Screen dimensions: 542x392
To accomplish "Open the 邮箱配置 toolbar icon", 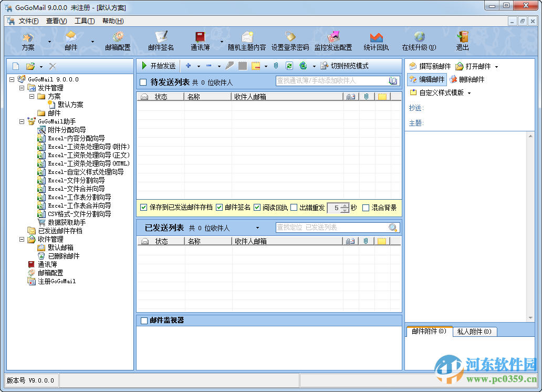I will tap(118, 40).
